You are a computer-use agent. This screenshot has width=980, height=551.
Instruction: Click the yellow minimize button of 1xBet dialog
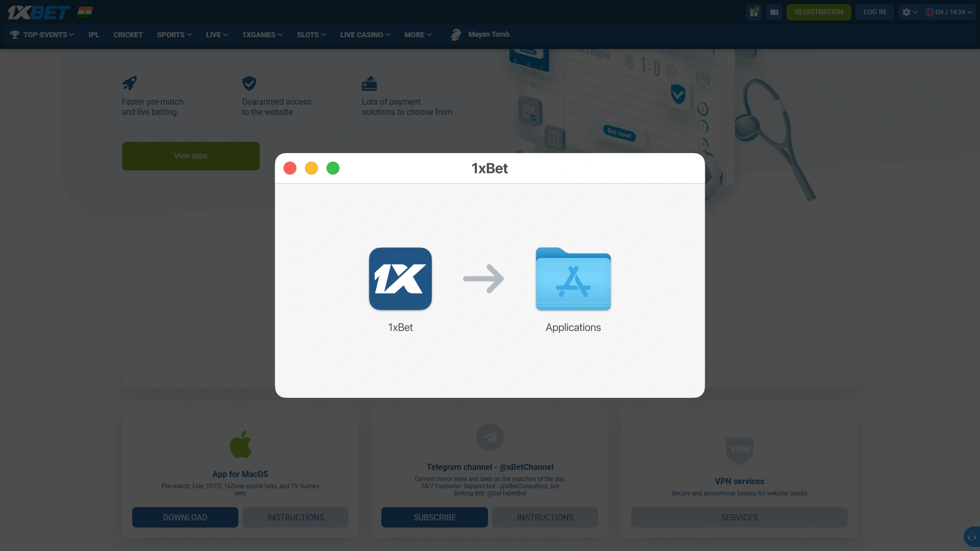311,168
